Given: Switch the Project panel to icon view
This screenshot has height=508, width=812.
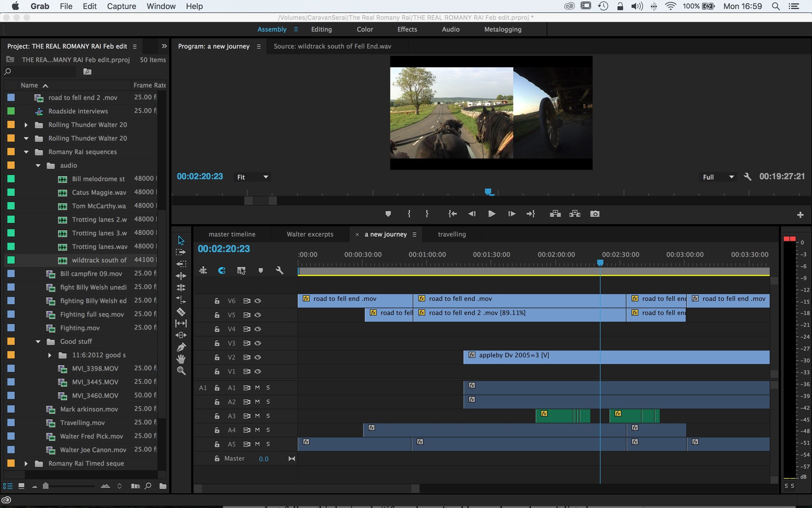Looking at the screenshot, I should click(21, 486).
